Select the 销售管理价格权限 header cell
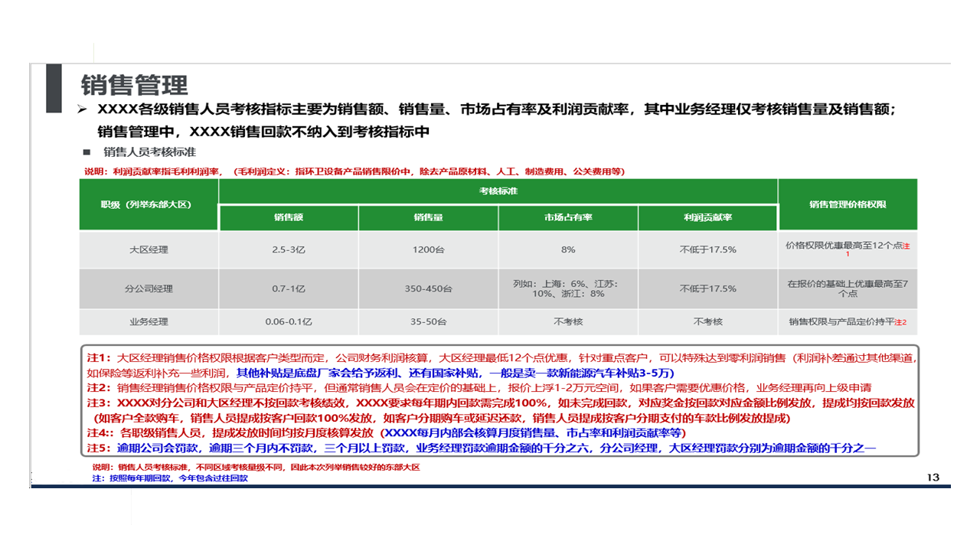The height and width of the screenshot is (551, 980). (x=848, y=204)
